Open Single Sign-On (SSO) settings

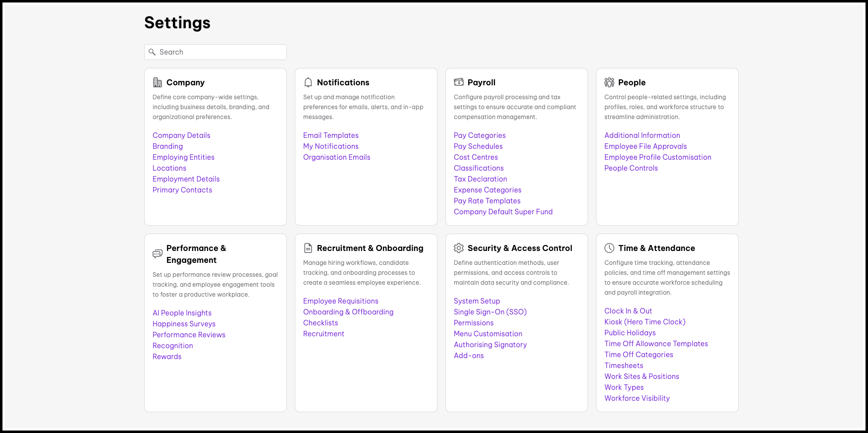(490, 312)
